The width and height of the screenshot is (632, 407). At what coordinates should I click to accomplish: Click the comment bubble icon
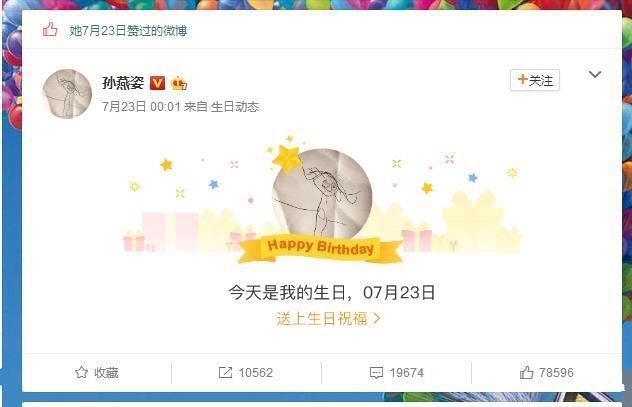376,373
